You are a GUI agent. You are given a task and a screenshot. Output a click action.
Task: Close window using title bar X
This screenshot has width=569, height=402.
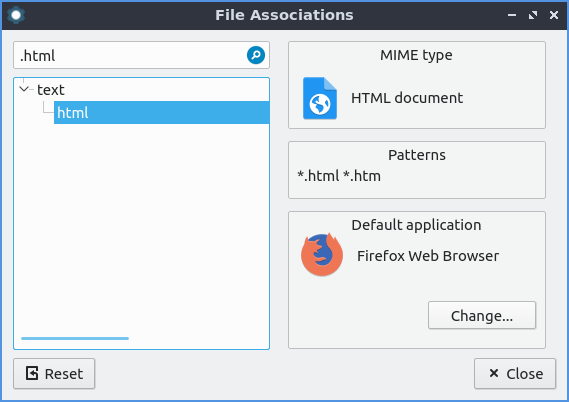(x=554, y=15)
